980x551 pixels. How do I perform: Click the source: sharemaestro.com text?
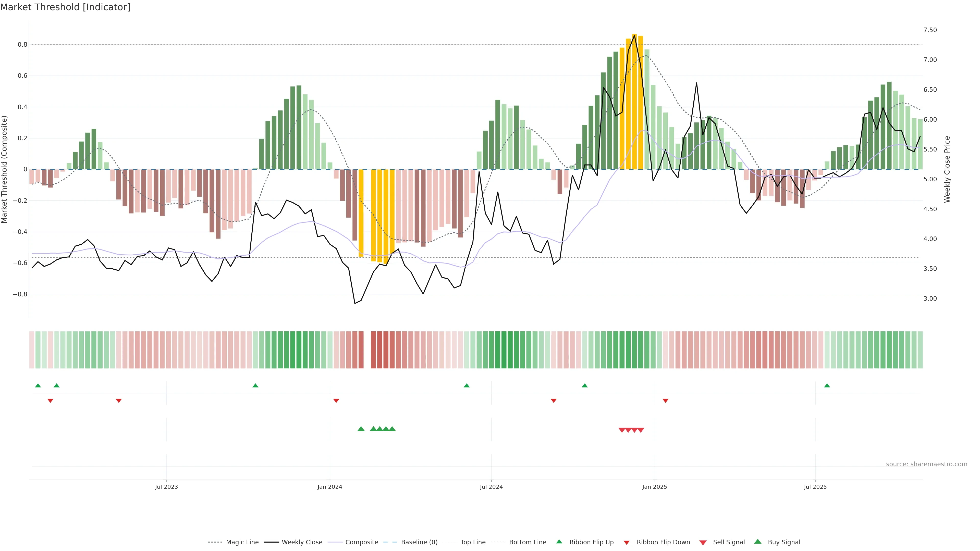[x=926, y=464]
